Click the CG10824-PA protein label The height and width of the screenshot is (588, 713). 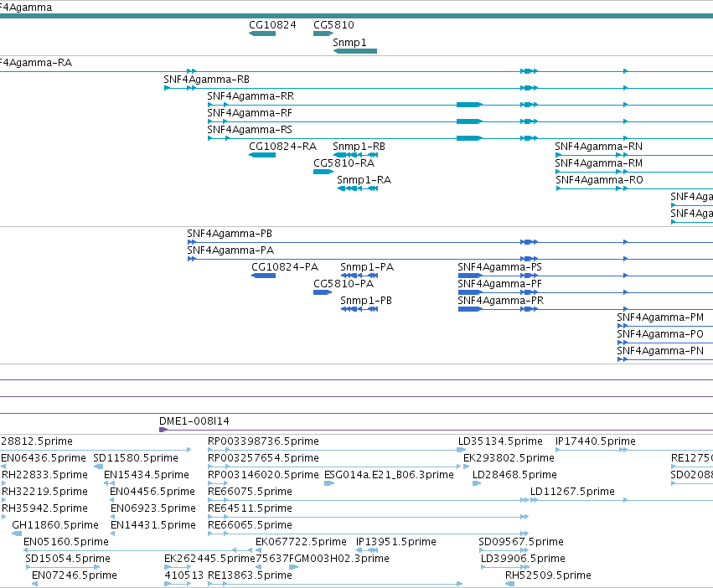[x=285, y=267]
